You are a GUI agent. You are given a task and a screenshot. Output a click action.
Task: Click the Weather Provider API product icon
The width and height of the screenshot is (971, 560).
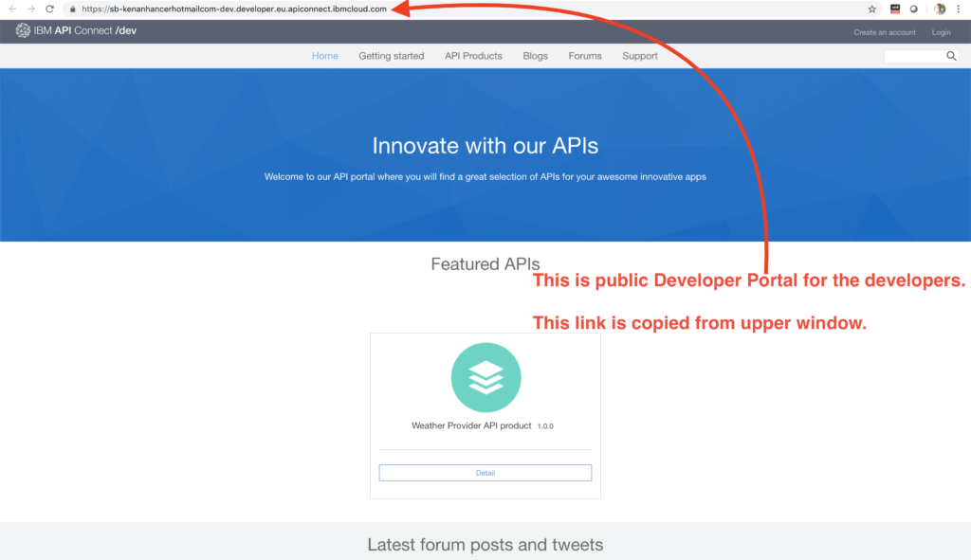coord(485,377)
